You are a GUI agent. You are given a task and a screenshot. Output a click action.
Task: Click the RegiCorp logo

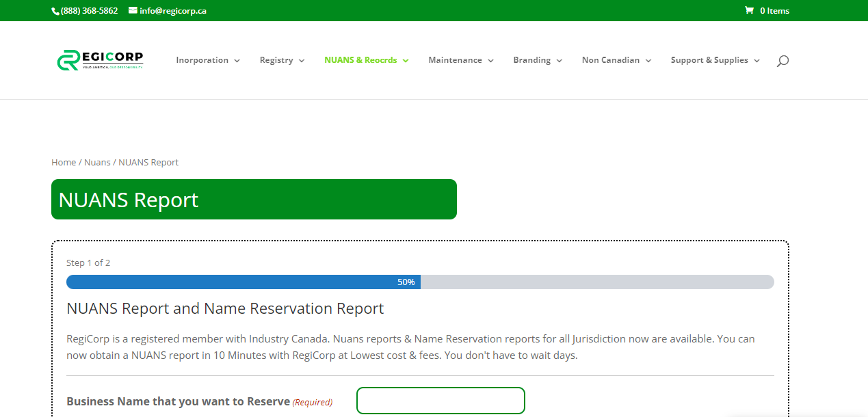tap(100, 60)
